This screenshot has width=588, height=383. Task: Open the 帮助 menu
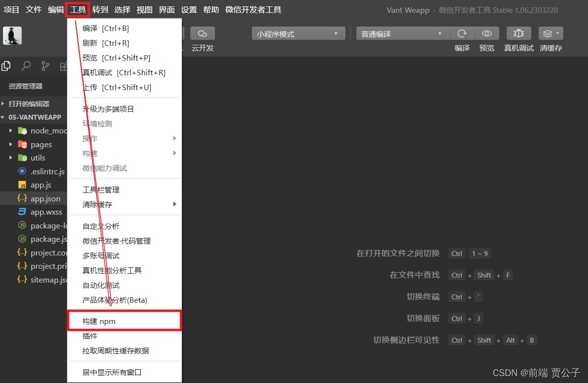pos(211,9)
